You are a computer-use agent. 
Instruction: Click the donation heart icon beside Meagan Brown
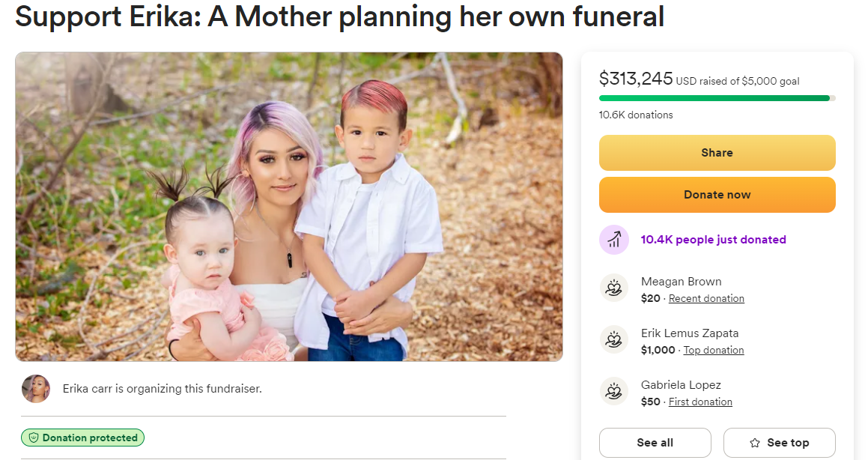click(614, 288)
